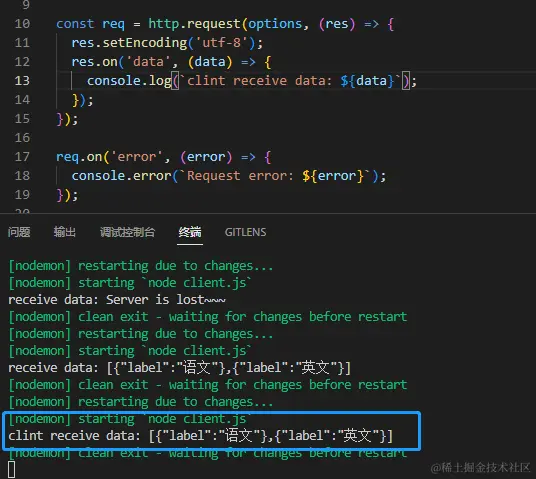
Task: Click line number 13 in gutter
Action: 22,81
